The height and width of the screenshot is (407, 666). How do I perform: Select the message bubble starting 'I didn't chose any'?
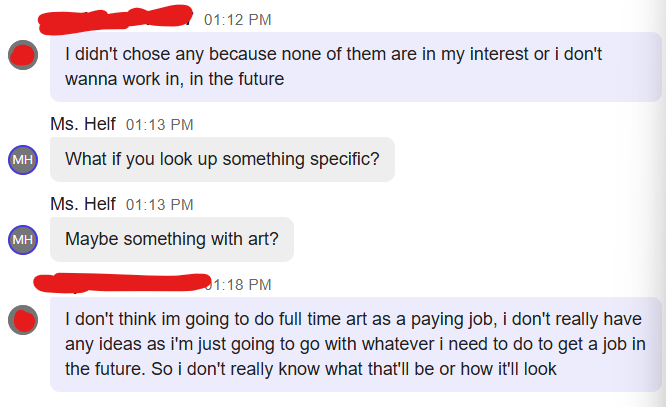point(357,66)
